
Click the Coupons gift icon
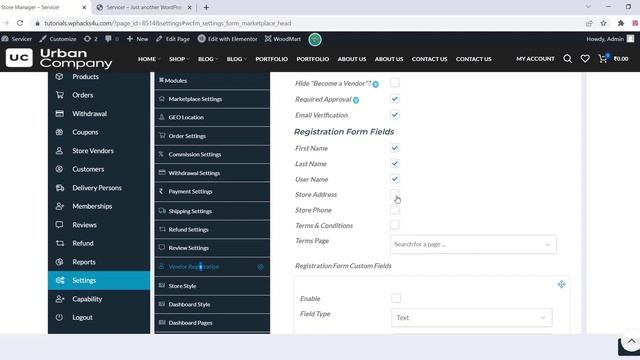click(60, 132)
